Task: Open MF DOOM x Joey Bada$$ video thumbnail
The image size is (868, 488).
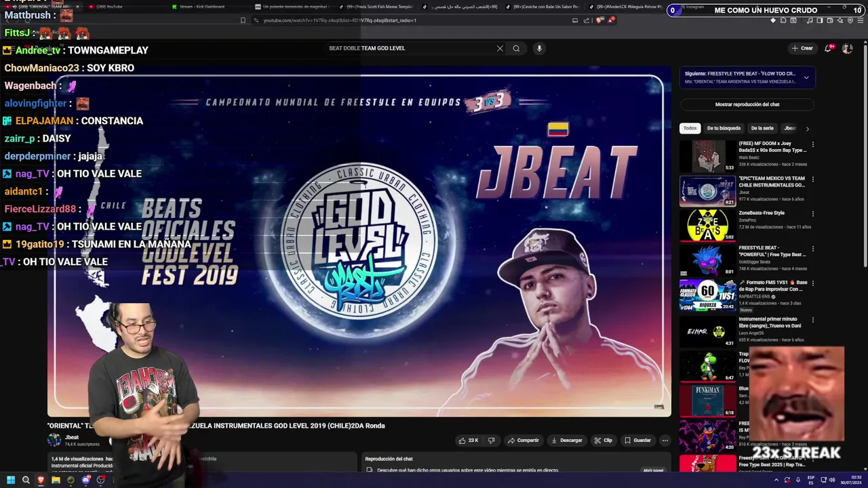Action: coord(708,156)
